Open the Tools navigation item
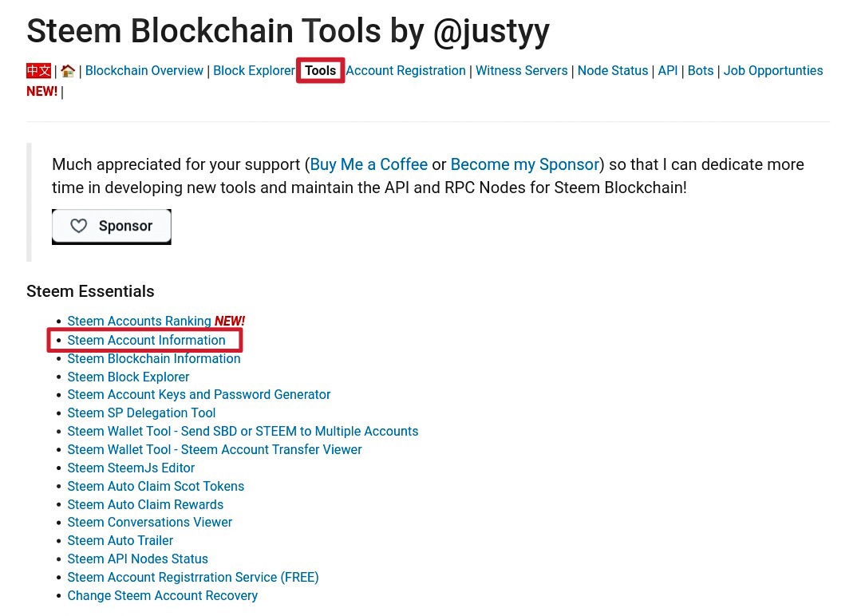 [321, 71]
